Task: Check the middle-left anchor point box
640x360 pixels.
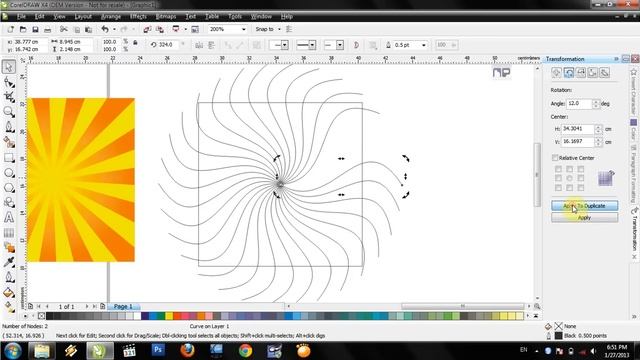Action: point(558,178)
